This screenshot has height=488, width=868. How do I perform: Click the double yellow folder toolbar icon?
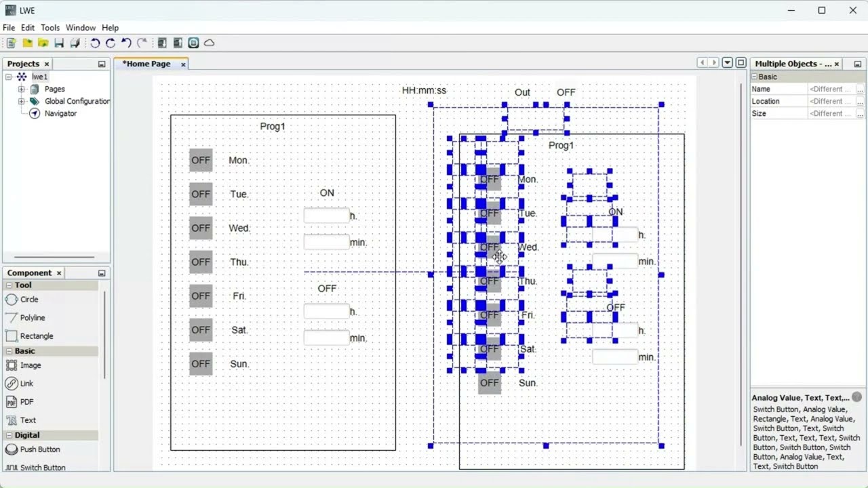tap(43, 43)
